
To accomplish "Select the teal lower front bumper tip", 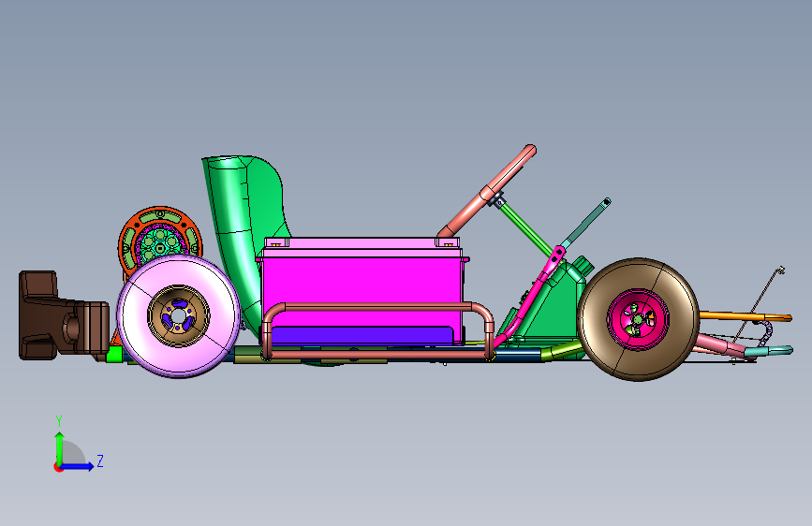I will [x=769, y=352].
